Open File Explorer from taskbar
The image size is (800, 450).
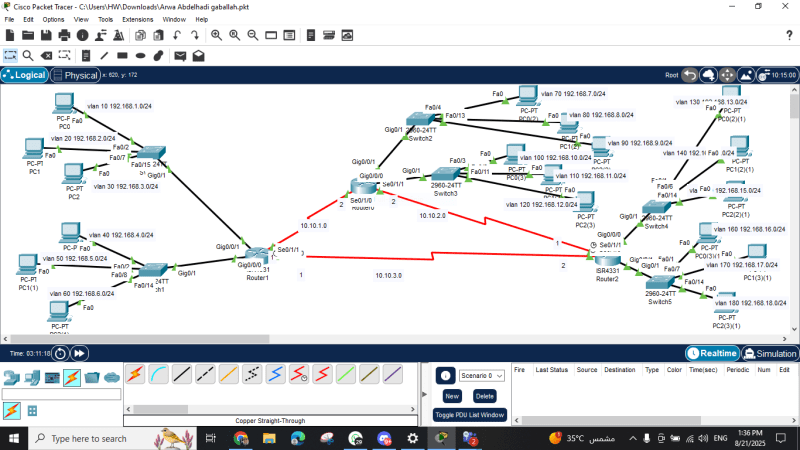pyautogui.click(x=269, y=438)
